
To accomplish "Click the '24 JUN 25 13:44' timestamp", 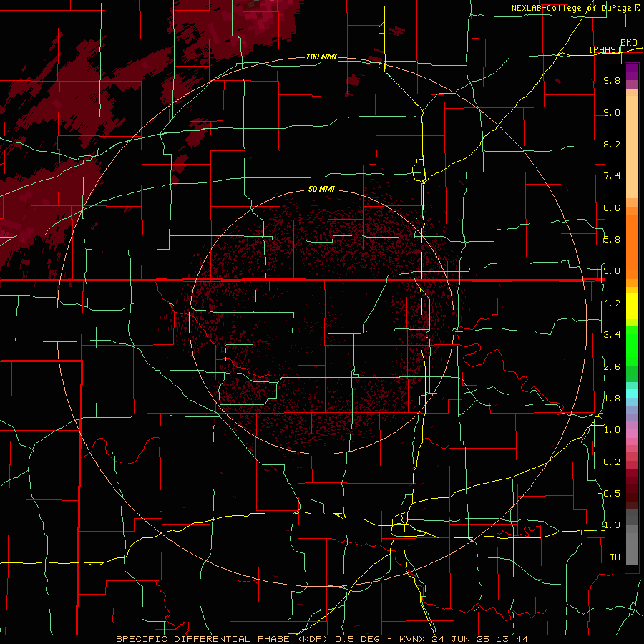I will point(479,639).
